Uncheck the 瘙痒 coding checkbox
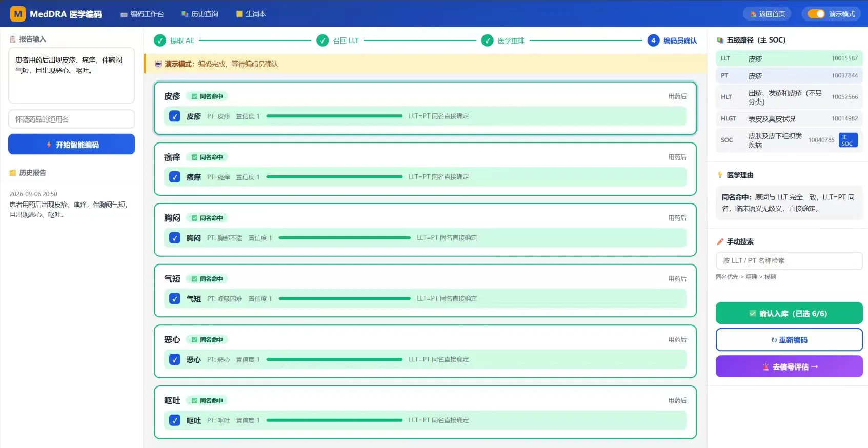 pos(175,177)
